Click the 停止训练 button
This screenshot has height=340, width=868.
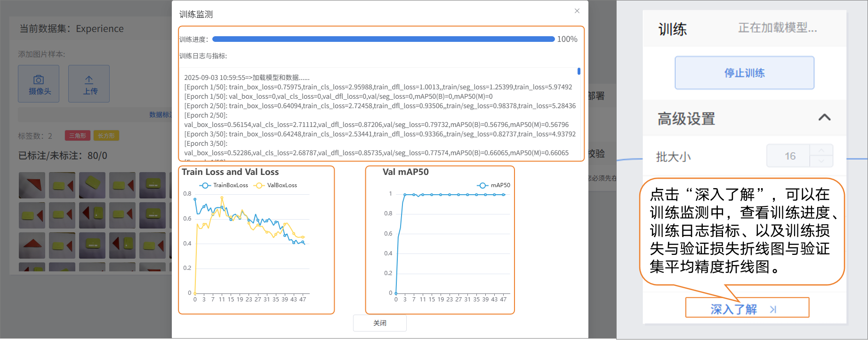pos(744,73)
